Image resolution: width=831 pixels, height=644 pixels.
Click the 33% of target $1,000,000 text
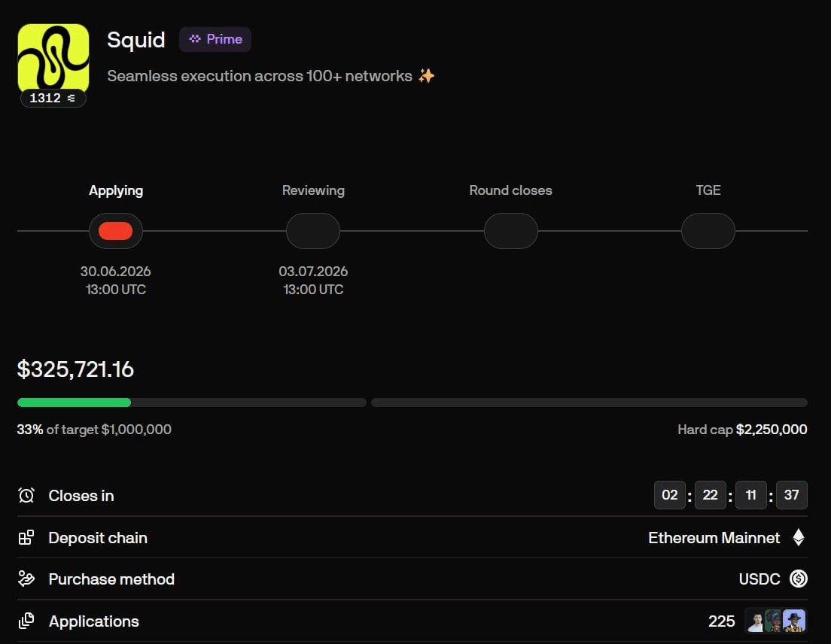94,430
